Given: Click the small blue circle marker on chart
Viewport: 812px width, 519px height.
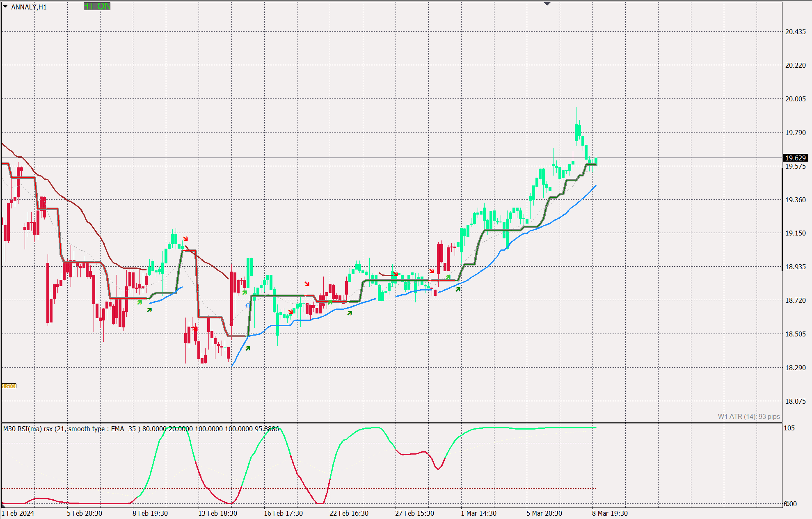Looking at the screenshot, I should point(248,306).
